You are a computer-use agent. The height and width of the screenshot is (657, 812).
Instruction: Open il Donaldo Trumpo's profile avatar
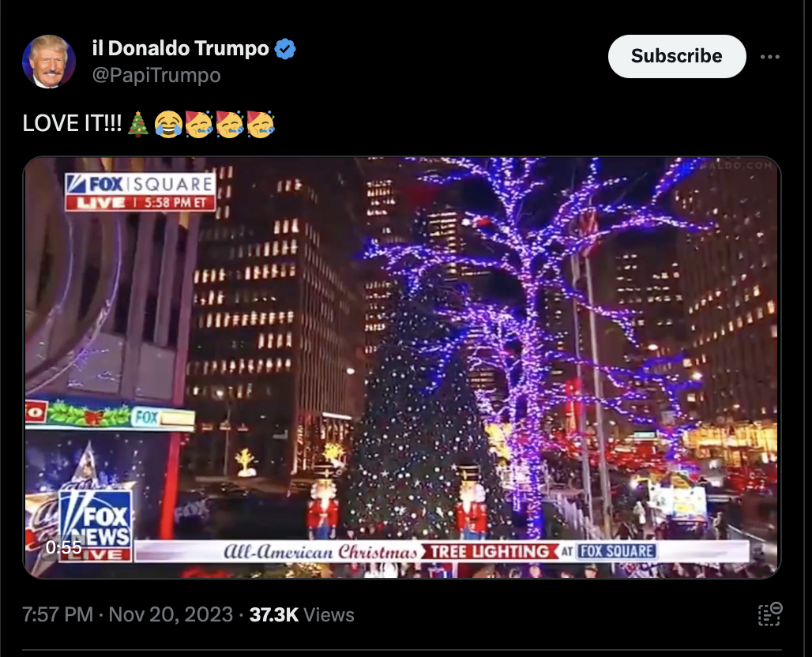49,62
